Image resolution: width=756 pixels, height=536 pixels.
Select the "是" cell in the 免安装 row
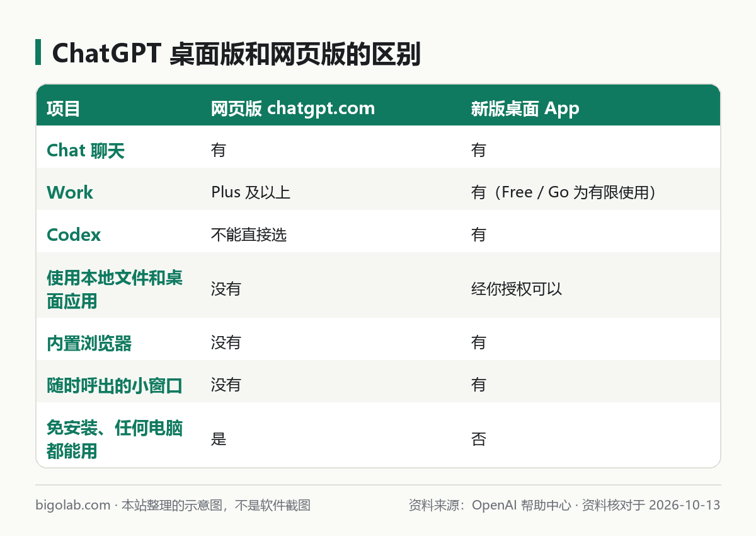[x=219, y=440]
